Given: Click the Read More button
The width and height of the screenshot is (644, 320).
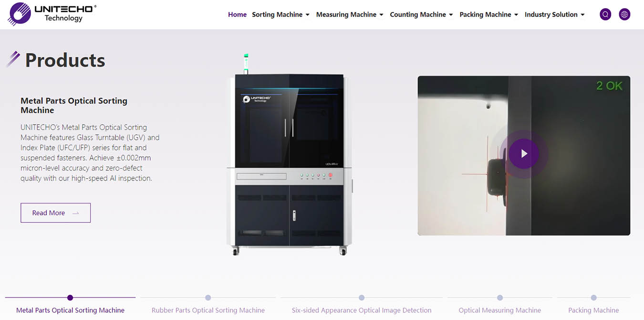Looking at the screenshot, I should (55, 213).
